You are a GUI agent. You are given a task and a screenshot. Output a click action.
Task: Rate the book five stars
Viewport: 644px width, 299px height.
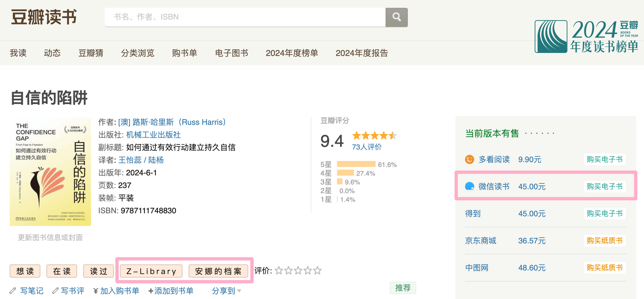[317, 270]
